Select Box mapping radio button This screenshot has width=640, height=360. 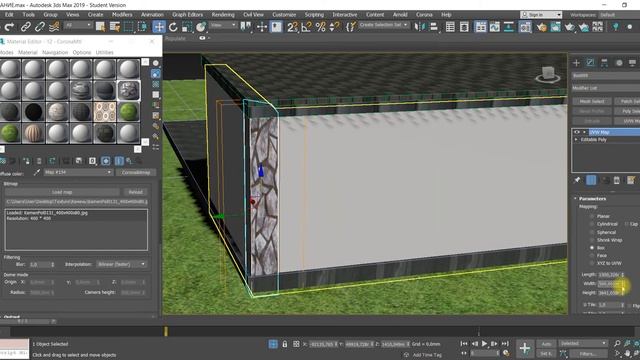[x=592, y=248]
